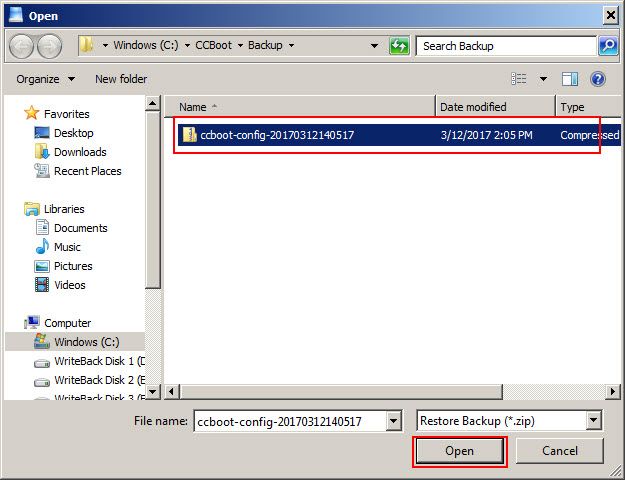Click the Computer icon in the sidebar
The height and width of the screenshot is (480, 625).
pyautogui.click(x=32, y=323)
